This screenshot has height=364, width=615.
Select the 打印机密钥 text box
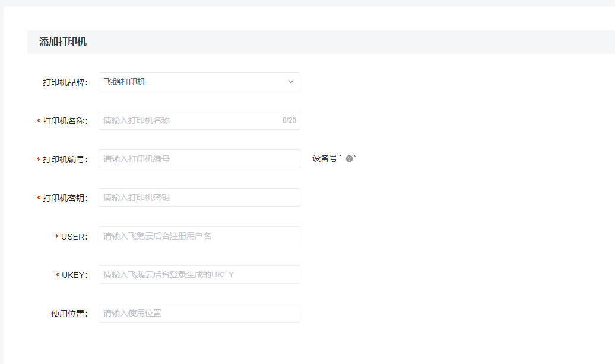point(199,197)
